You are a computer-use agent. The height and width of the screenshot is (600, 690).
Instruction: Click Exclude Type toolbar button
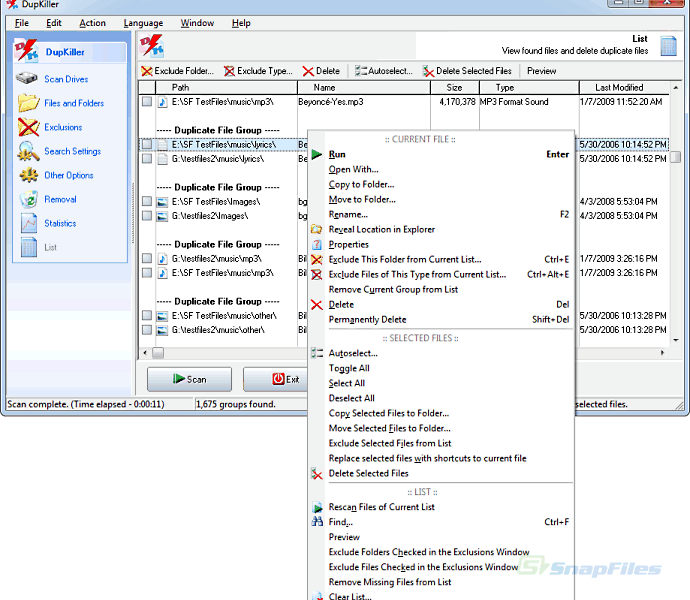[x=258, y=71]
